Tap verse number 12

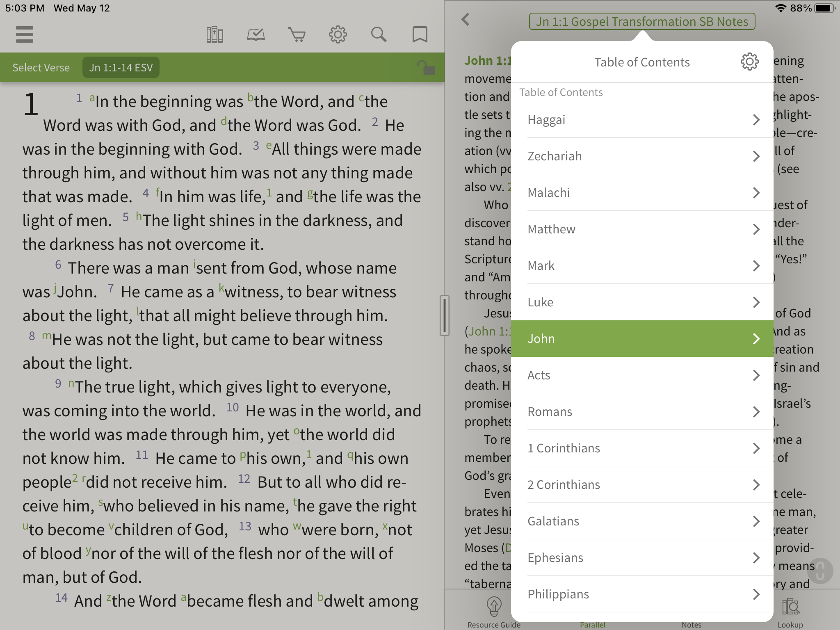(244, 479)
